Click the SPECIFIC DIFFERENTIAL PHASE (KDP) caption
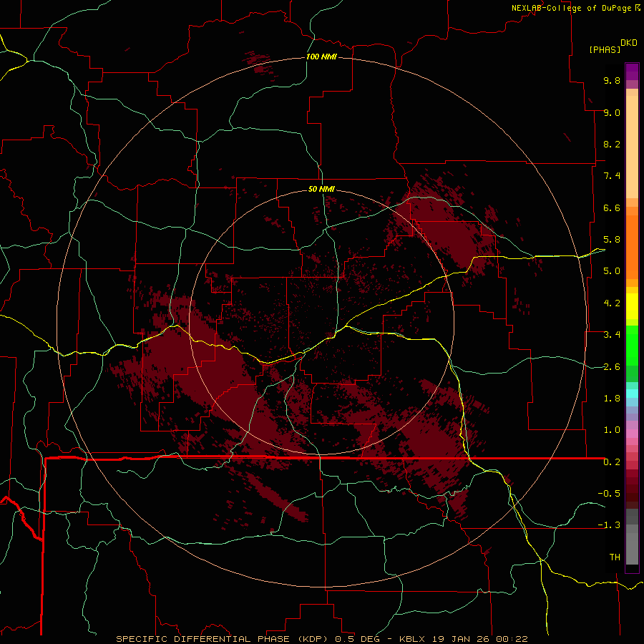The width and height of the screenshot is (644, 644). click(224, 639)
